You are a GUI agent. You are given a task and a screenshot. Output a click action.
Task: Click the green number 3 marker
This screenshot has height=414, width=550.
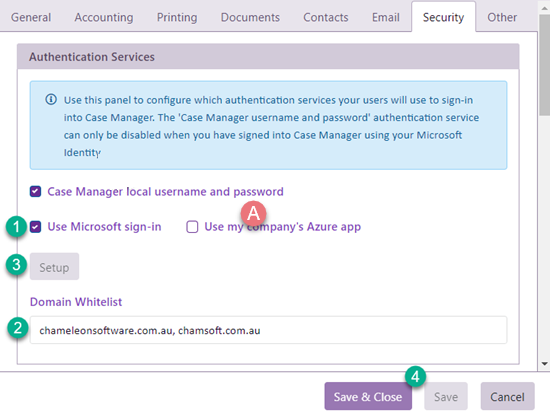[16, 265]
